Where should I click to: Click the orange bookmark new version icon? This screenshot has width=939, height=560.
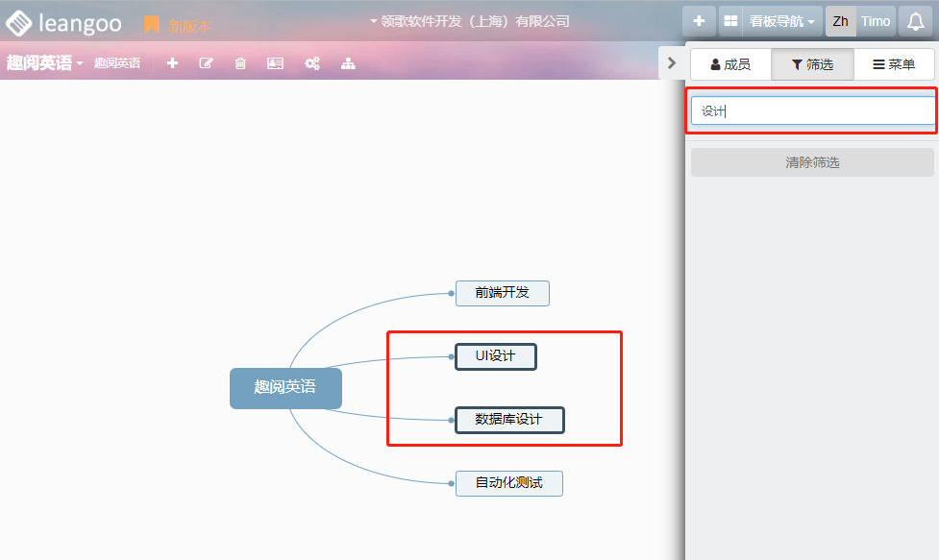[x=151, y=25]
